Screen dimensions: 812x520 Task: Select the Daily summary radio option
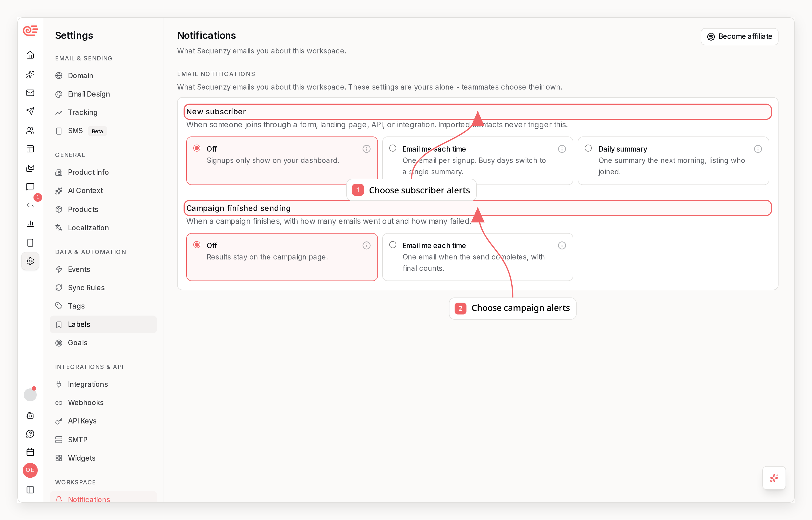pyautogui.click(x=588, y=148)
